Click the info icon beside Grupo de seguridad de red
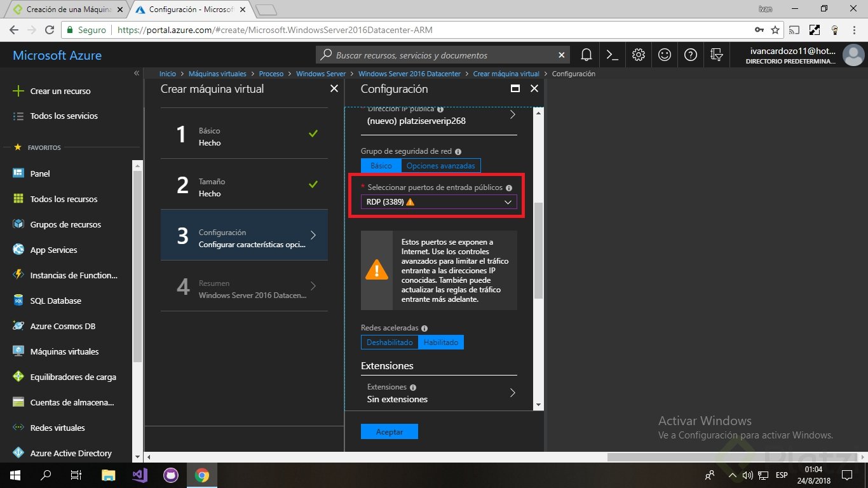 click(458, 152)
